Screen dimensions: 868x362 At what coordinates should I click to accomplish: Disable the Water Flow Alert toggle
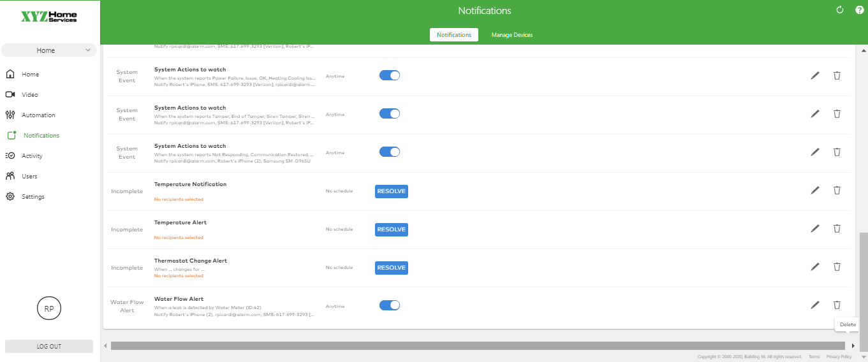pyautogui.click(x=389, y=305)
